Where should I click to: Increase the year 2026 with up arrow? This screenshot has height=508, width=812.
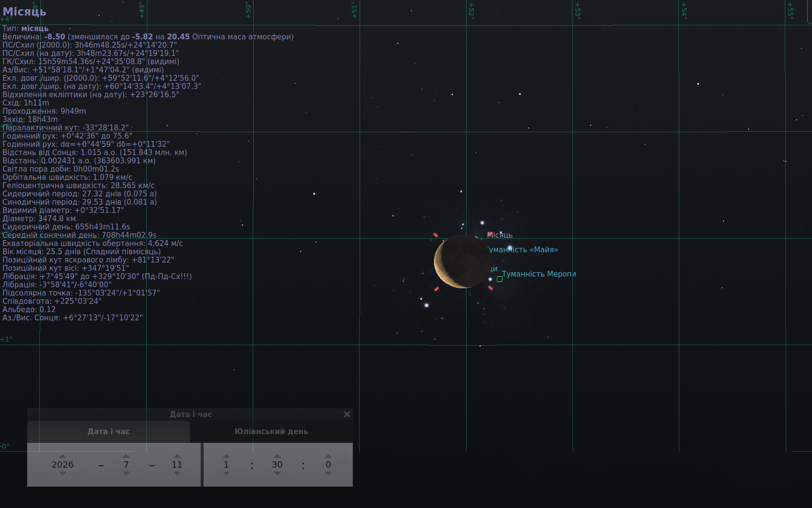click(62, 456)
